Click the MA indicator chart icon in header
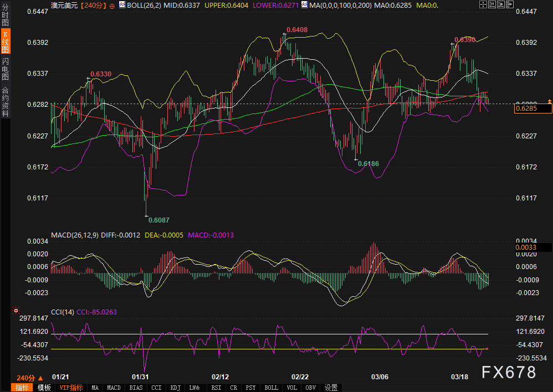Image resolution: width=553 pixels, height=392 pixels. point(304,4)
